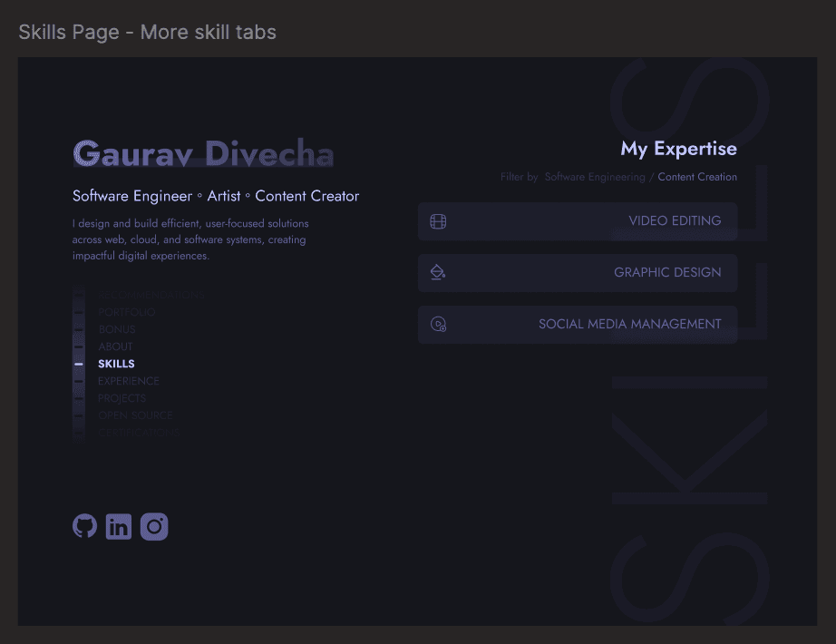
Task: Open the Instagram profile icon
Action: (154, 527)
